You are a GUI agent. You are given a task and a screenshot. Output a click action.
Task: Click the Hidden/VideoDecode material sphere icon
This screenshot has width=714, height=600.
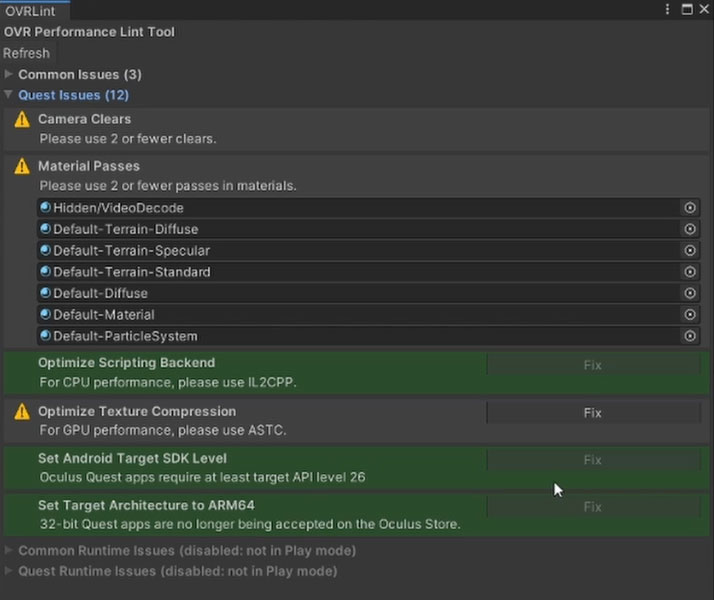click(x=45, y=208)
